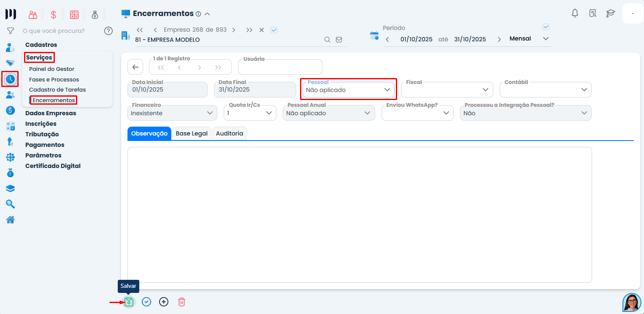Open the circular gear sidebar icon
Viewport: 644px width, 314px height.
pos(11,157)
